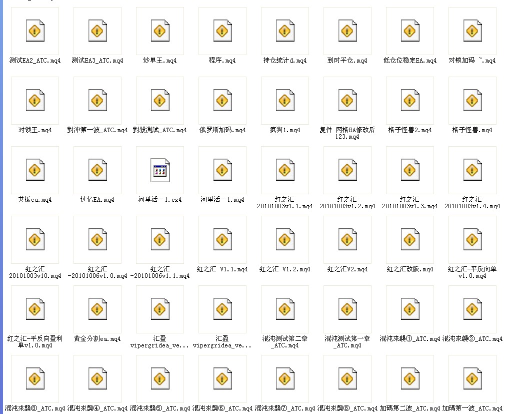The width and height of the screenshot is (532, 414).
Task: Select the 混沌测试第一章_ATC.mq4 file icon
Action: click(x=347, y=309)
